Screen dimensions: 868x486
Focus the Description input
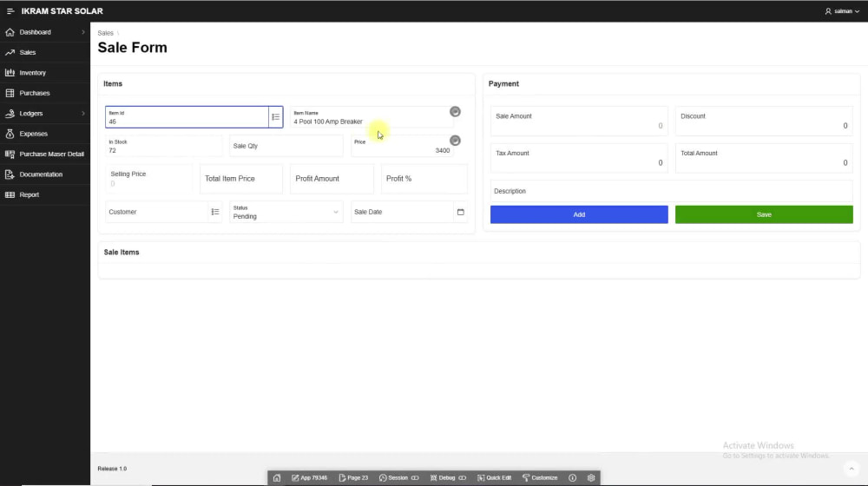pos(672,191)
